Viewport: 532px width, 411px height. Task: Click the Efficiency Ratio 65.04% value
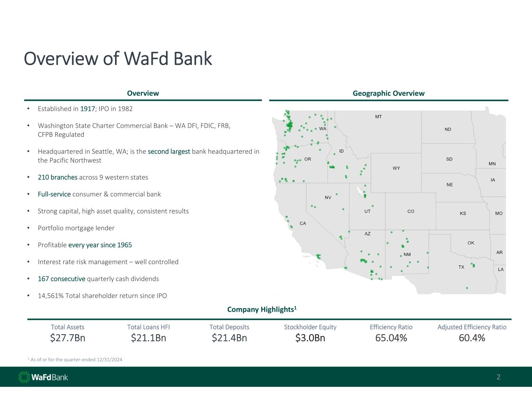[x=391, y=338]
